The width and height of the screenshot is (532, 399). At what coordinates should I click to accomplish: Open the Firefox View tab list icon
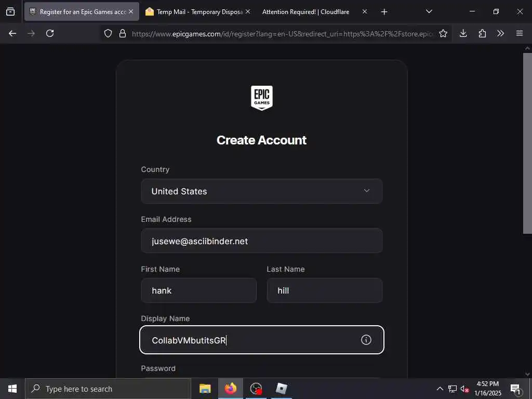tap(10, 11)
